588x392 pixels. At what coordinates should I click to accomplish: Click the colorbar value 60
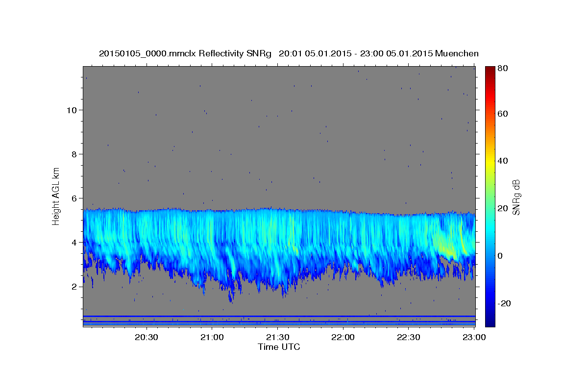click(x=502, y=114)
